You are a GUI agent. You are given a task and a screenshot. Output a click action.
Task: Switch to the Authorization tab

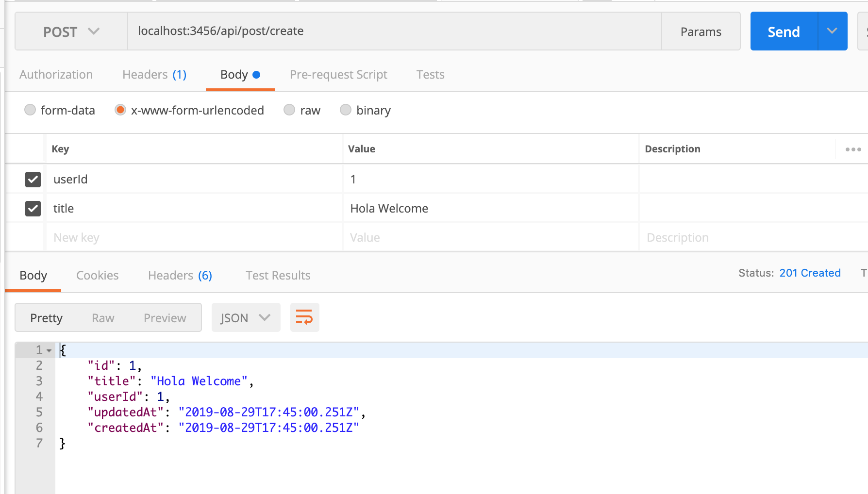click(x=56, y=75)
